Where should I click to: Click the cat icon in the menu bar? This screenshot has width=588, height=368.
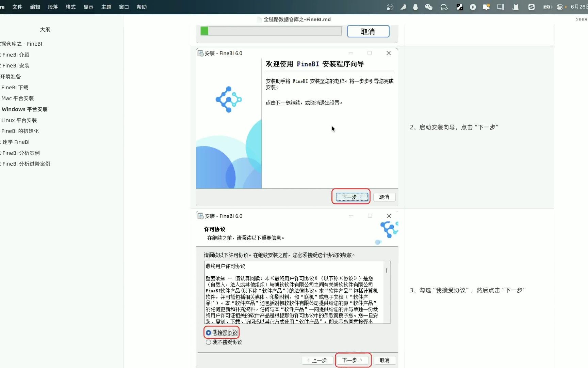click(x=516, y=7)
